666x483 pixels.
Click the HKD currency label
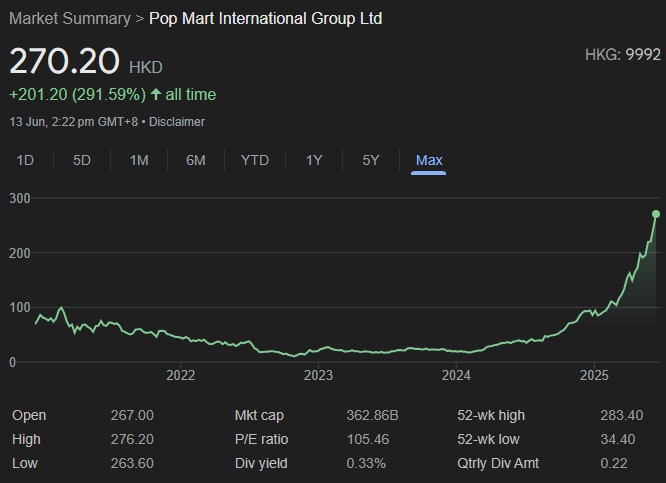click(x=146, y=68)
